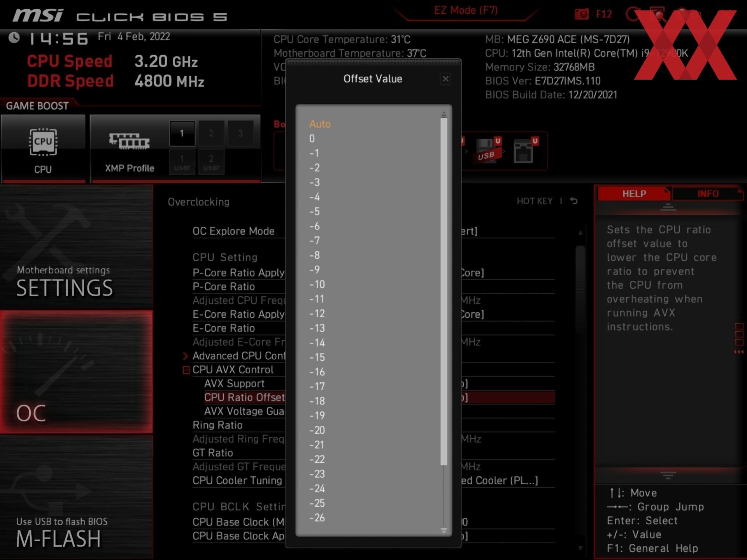The height and width of the screenshot is (560, 747).
Task: Choose offset value -12
Action: pyautogui.click(x=317, y=313)
